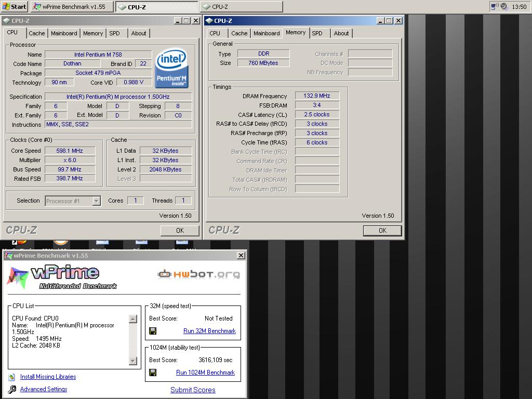Run the 1024M Benchmark
The width and height of the screenshot is (532, 399).
(205, 373)
